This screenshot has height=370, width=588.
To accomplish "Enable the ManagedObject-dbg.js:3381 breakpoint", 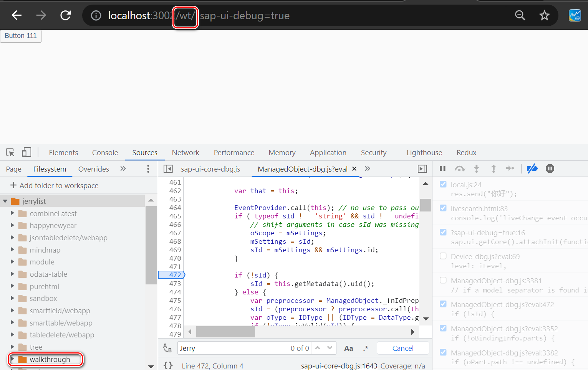I will 443,280.
